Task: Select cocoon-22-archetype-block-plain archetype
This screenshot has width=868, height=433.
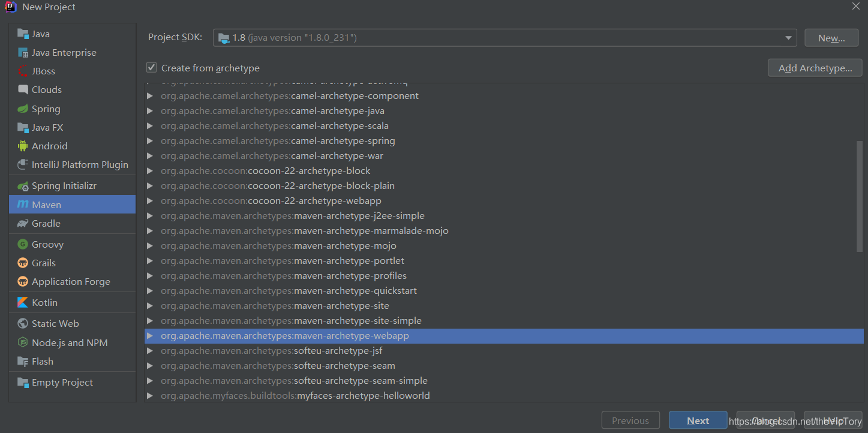Action: pos(504,186)
